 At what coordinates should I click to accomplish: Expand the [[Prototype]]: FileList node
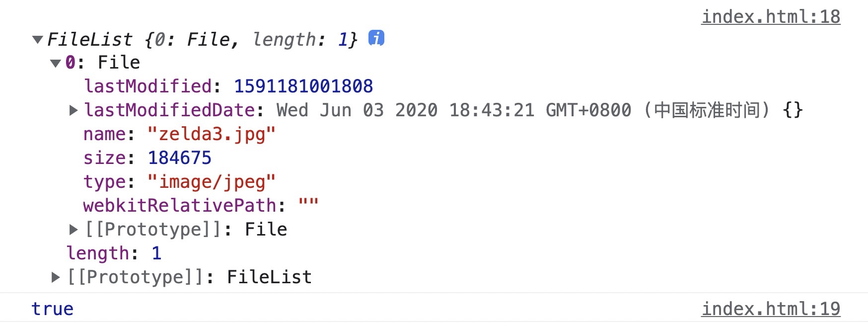(56, 277)
